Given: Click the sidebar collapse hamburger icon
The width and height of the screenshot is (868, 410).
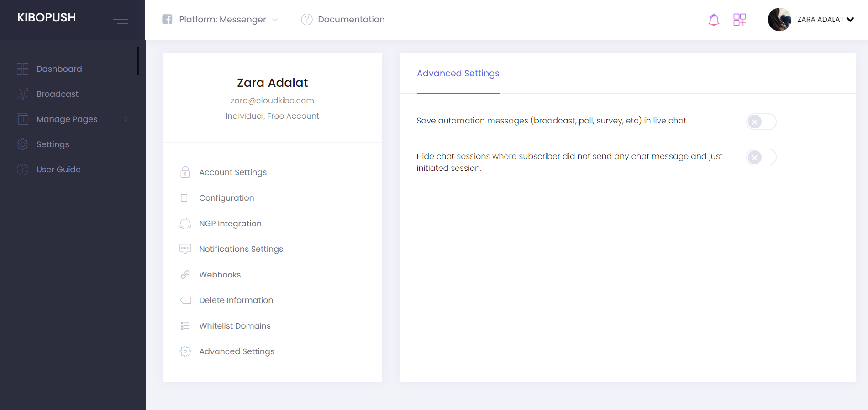Looking at the screenshot, I should click(x=121, y=20).
